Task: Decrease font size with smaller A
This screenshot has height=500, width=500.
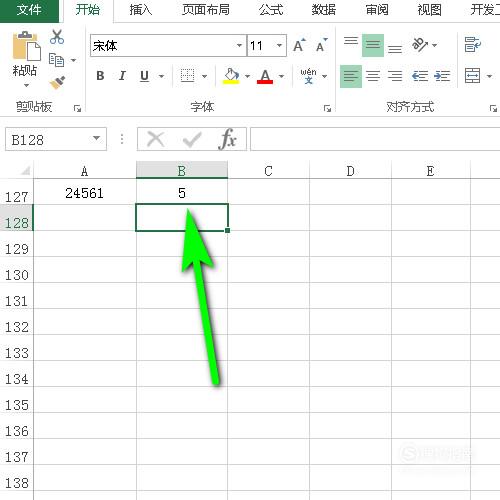Action: pyautogui.click(x=321, y=45)
